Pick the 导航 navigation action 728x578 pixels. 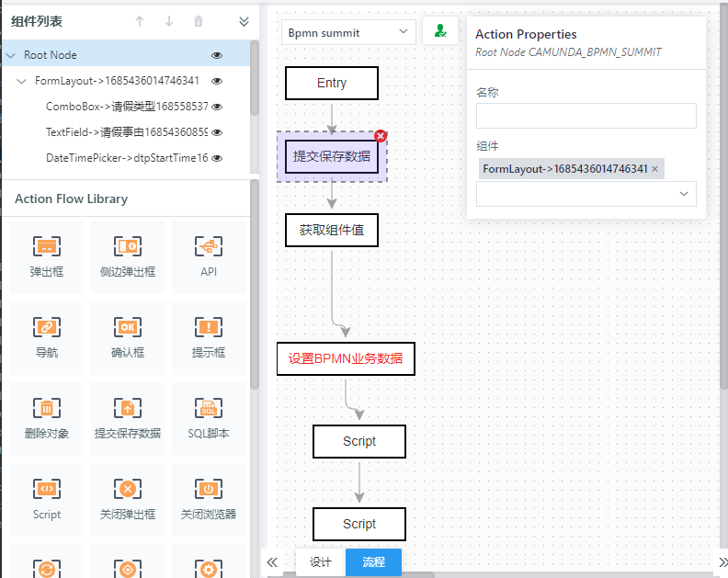(47, 337)
